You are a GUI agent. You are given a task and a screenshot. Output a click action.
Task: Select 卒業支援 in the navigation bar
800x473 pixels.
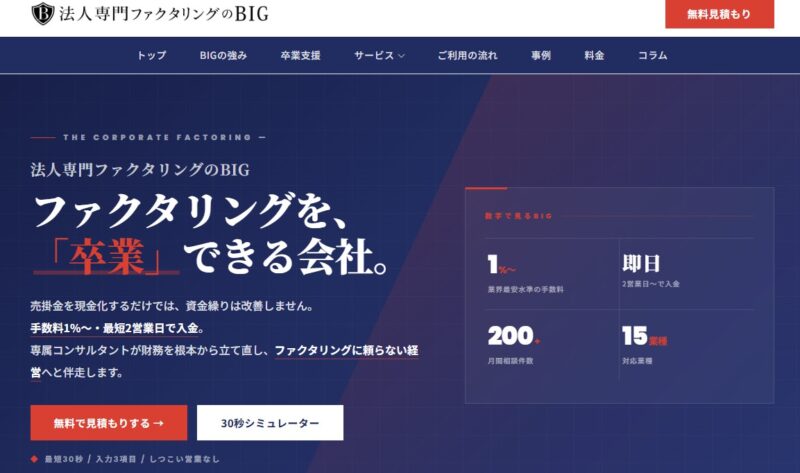coord(300,56)
